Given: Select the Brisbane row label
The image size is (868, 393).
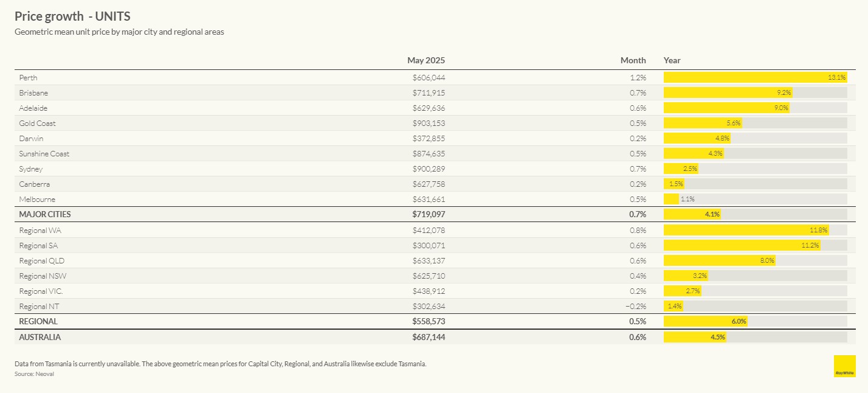Looking at the screenshot, I should (x=33, y=93).
